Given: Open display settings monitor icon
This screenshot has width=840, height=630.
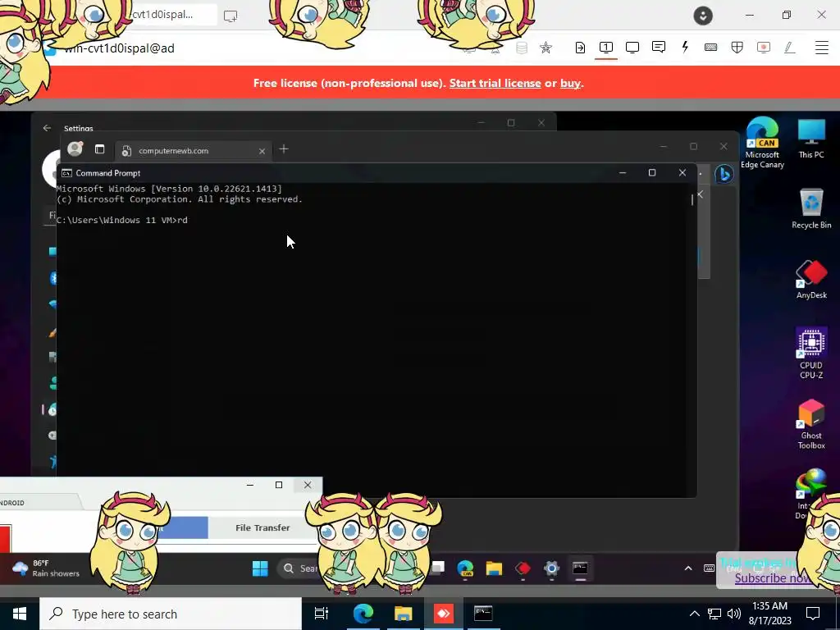Looking at the screenshot, I should pos(632,48).
